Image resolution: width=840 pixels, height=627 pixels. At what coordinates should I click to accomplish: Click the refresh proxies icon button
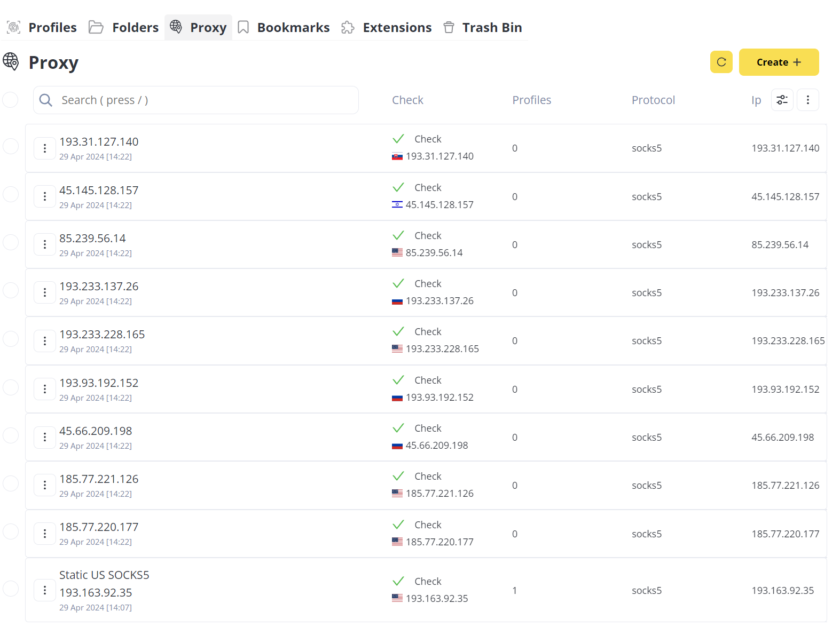pyautogui.click(x=721, y=62)
